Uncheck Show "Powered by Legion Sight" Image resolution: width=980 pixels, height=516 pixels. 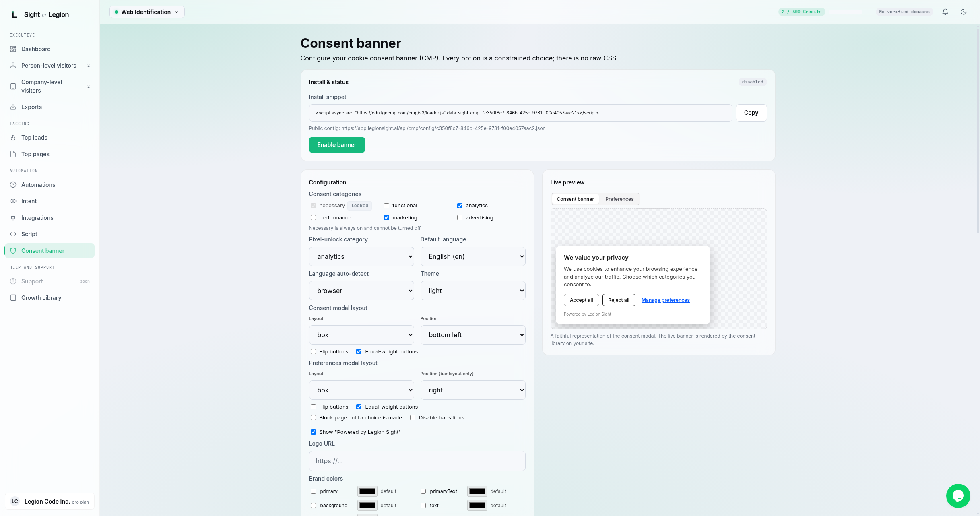pos(313,432)
